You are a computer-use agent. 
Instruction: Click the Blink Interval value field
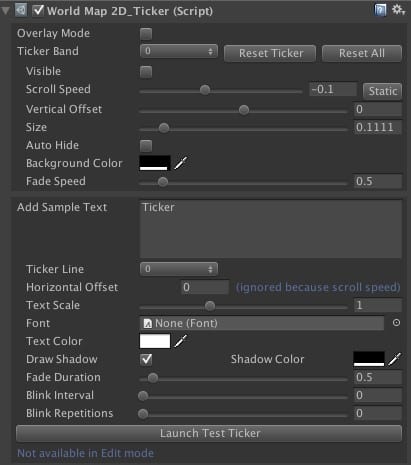point(377,395)
